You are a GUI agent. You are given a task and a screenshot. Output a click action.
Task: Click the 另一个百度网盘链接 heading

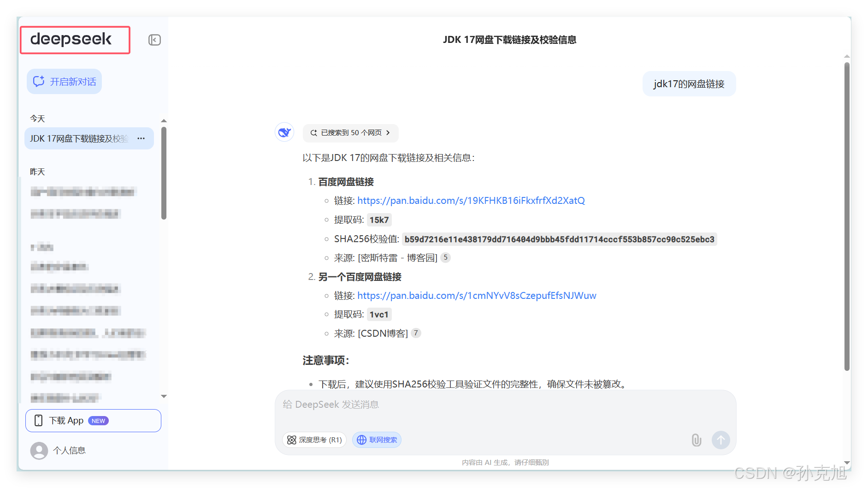(x=360, y=277)
